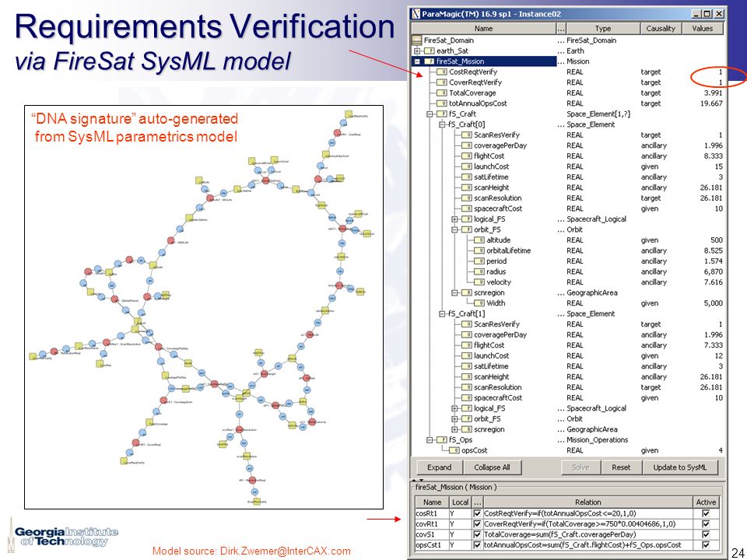Expand logical_FS under fS_Craft[1]
The image size is (747, 560).
pos(454,408)
